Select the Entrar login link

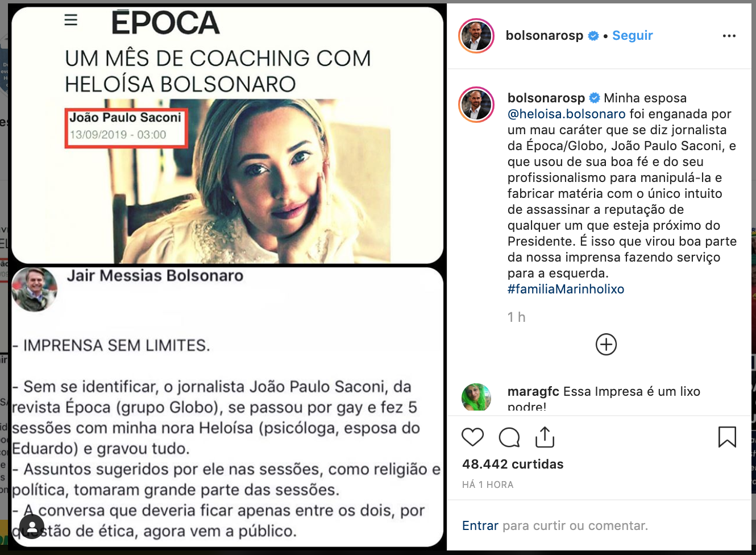[480, 525]
